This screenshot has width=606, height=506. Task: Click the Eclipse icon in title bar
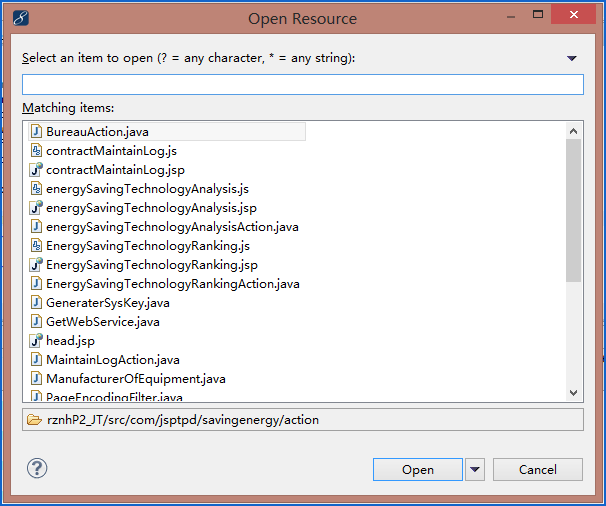click(x=21, y=18)
